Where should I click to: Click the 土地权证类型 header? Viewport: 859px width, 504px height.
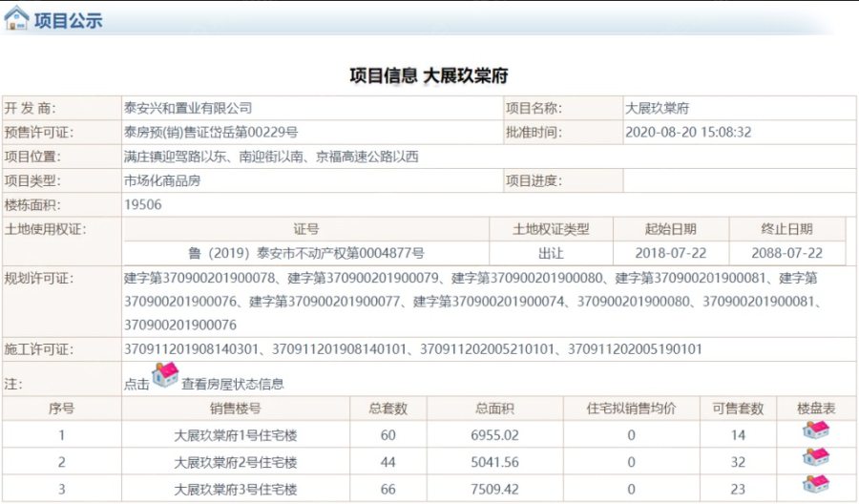point(551,229)
